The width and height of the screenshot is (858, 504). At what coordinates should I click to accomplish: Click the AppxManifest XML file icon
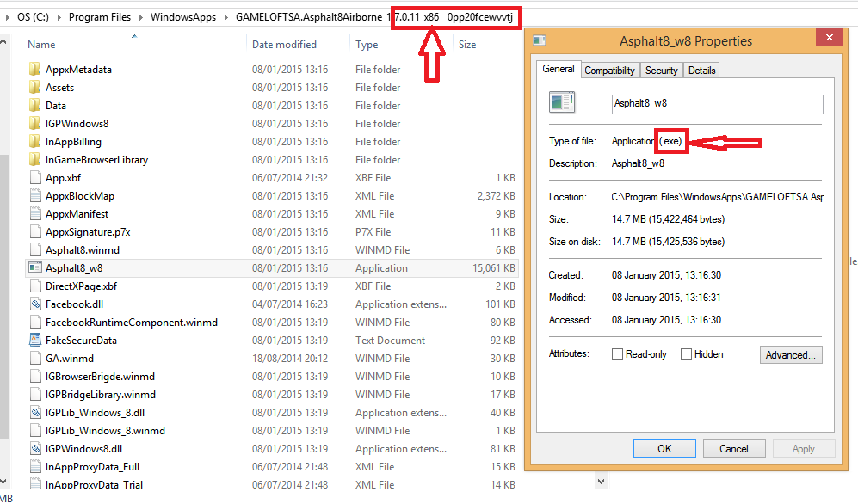tap(35, 213)
